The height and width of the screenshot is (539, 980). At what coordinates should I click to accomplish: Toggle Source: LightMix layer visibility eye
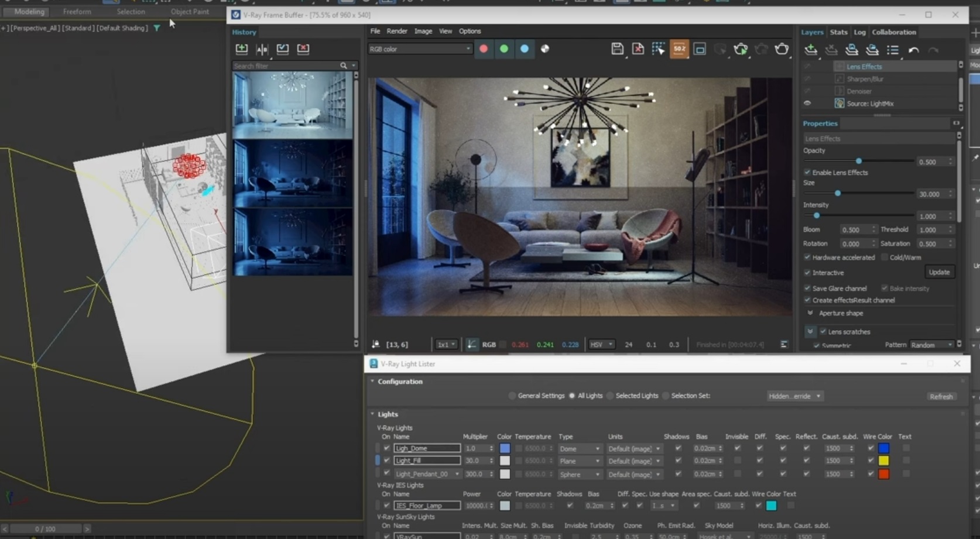[807, 104]
